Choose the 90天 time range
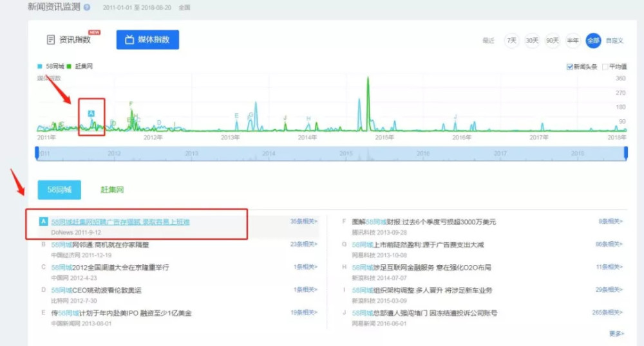Image resolution: width=644 pixels, height=346 pixels. click(x=553, y=40)
